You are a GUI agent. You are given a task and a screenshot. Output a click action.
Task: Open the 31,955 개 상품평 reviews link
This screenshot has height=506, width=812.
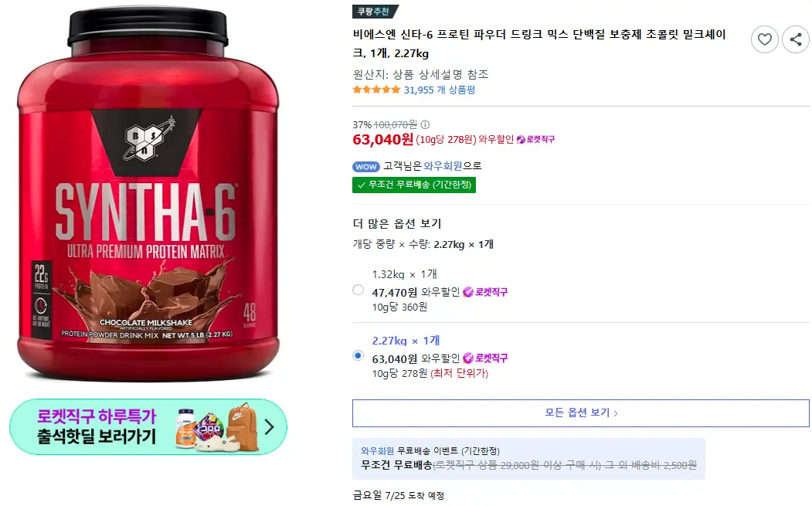pyautogui.click(x=439, y=90)
